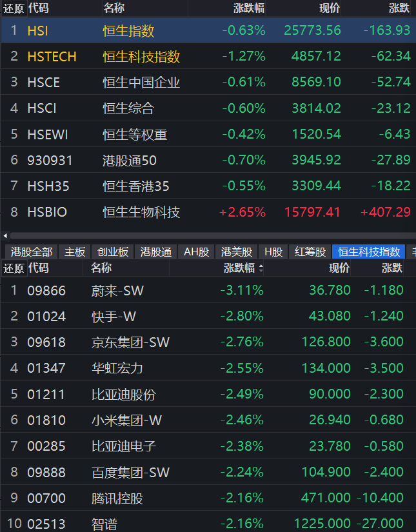Click 代码 header in lower table
416x532 pixels.
[38, 268]
